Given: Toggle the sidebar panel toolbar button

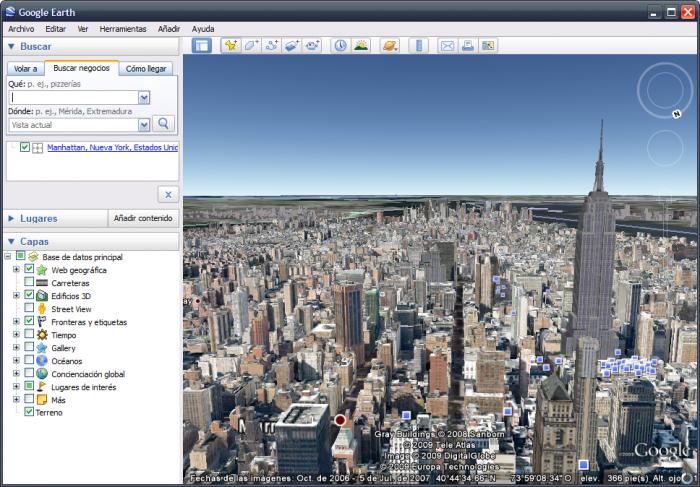Looking at the screenshot, I should (x=202, y=46).
